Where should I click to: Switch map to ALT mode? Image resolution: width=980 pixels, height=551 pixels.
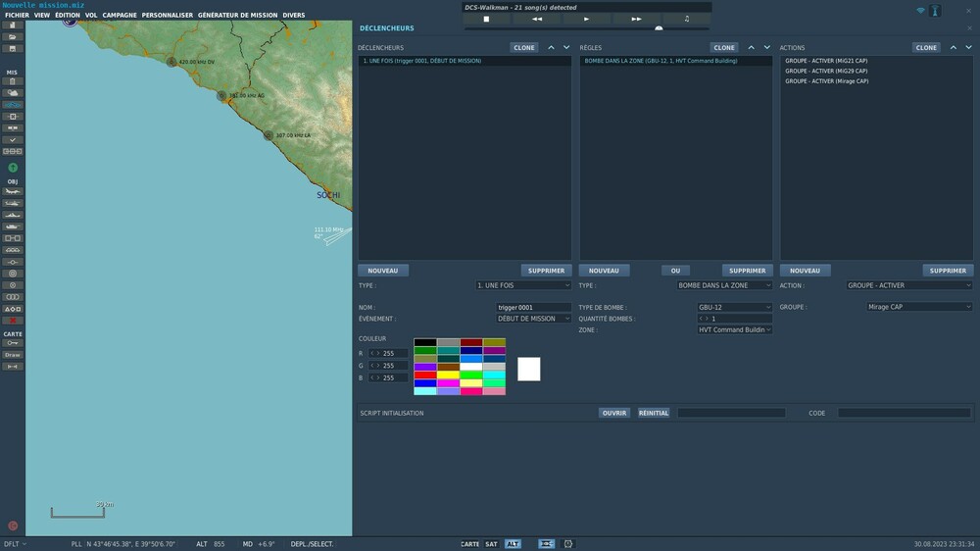(x=513, y=544)
